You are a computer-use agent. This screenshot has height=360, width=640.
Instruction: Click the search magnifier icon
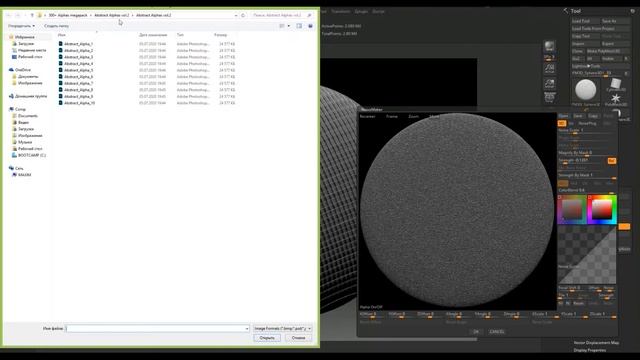[309, 15]
